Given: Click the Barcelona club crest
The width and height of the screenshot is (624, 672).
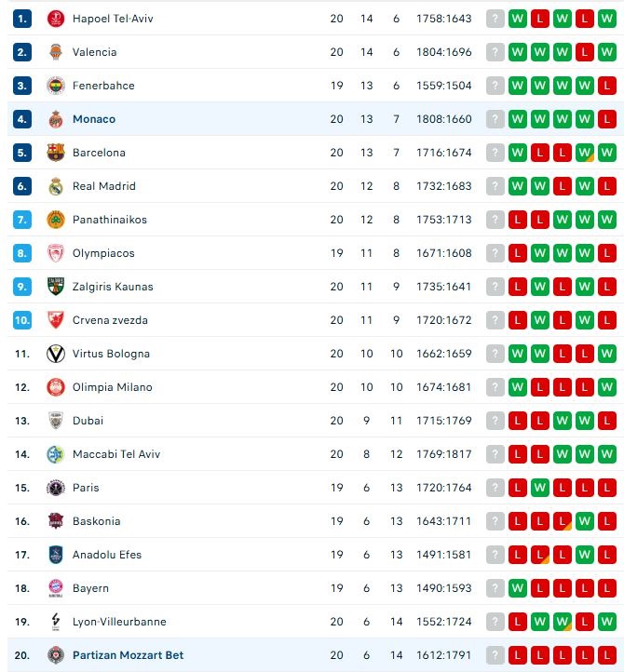Looking at the screenshot, I should (x=56, y=153).
